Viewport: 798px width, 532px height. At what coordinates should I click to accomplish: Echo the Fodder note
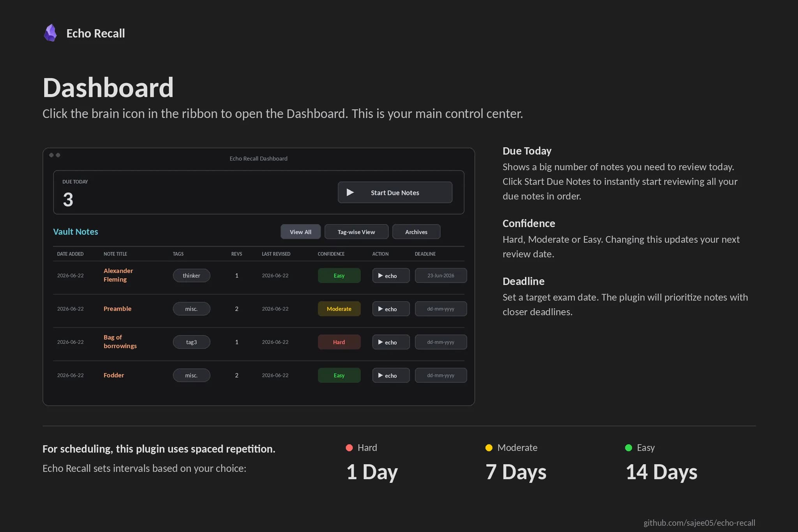[391, 375]
